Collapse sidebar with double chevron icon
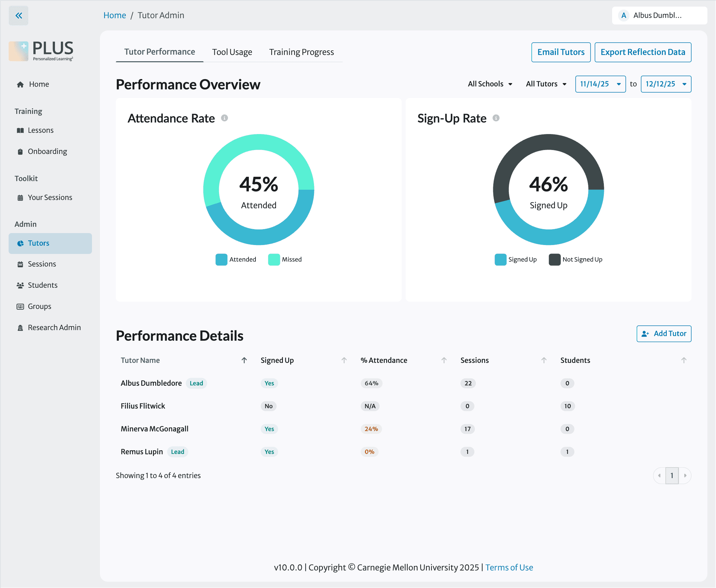 tap(19, 16)
